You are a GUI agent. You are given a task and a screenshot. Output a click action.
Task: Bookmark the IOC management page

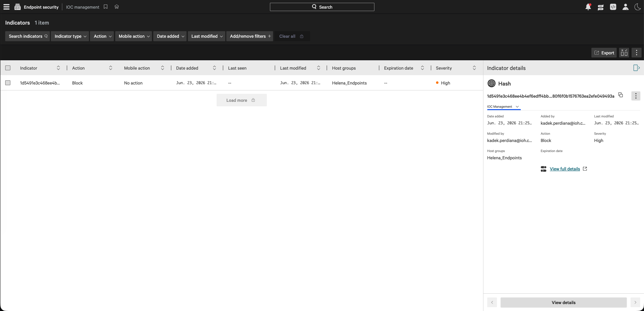(106, 7)
